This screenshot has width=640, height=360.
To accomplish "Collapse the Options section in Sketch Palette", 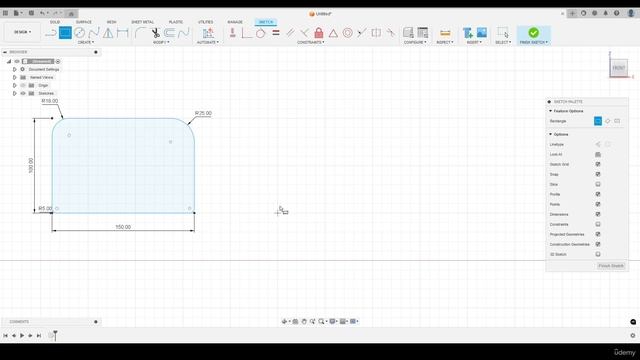I will point(550,134).
